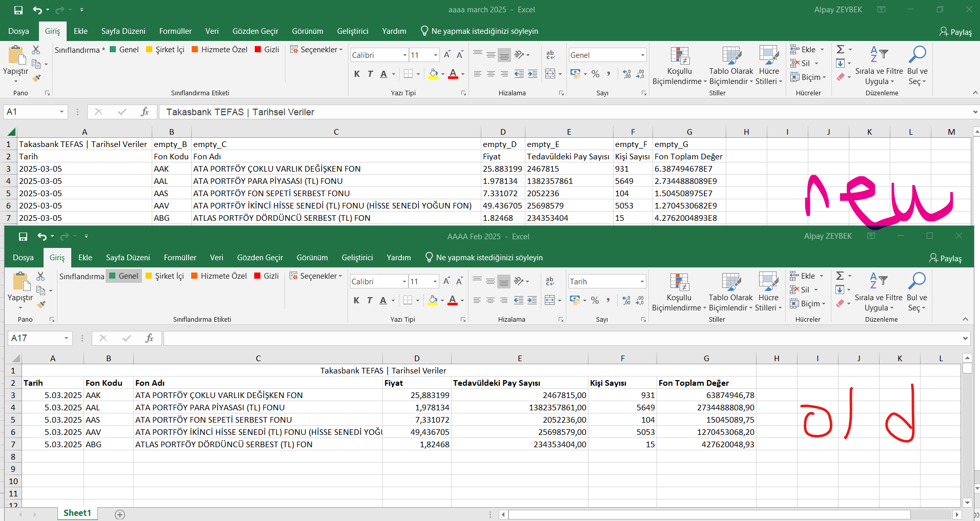Screen dimensions: 980x521
Task: Open font name dropdown in march 2025 window
Action: (x=405, y=55)
